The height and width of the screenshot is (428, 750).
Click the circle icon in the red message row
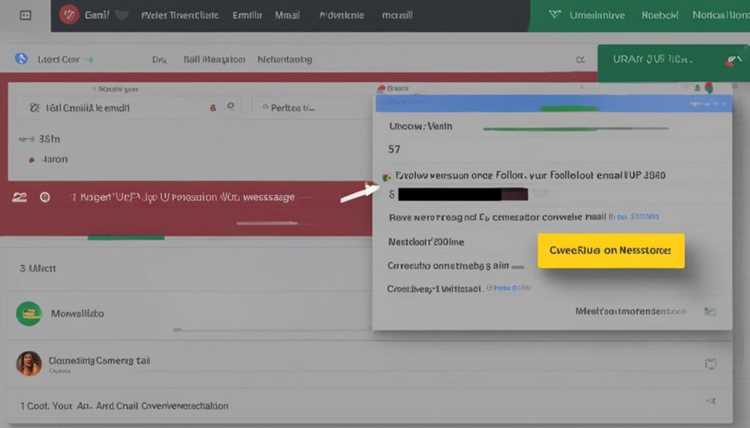point(45,197)
